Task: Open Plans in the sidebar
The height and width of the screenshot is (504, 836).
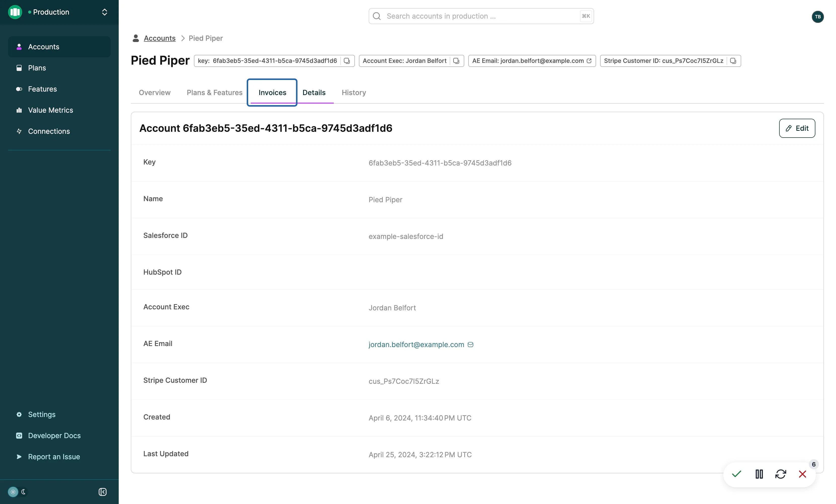Action: click(x=59, y=68)
